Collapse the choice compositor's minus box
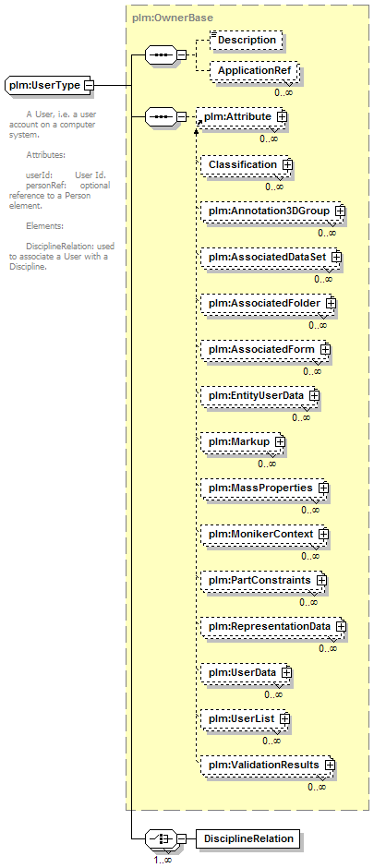This screenshot has width=374, height=868. [x=181, y=838]
